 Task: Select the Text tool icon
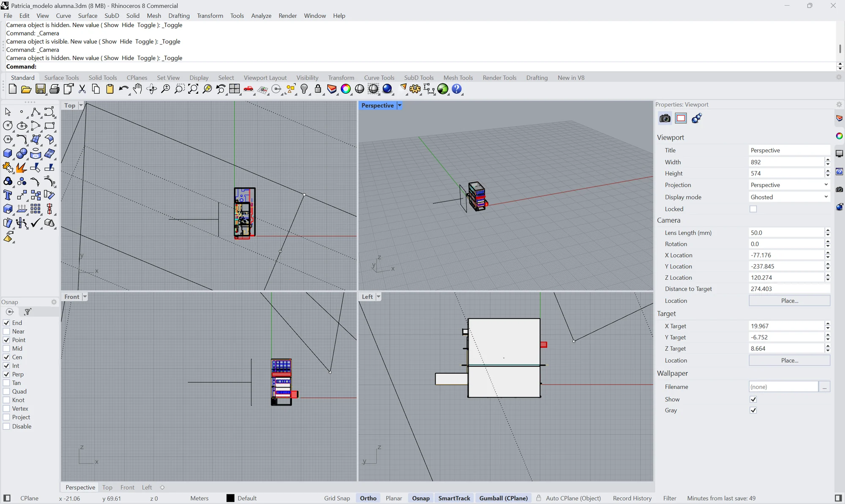point(8,195)
